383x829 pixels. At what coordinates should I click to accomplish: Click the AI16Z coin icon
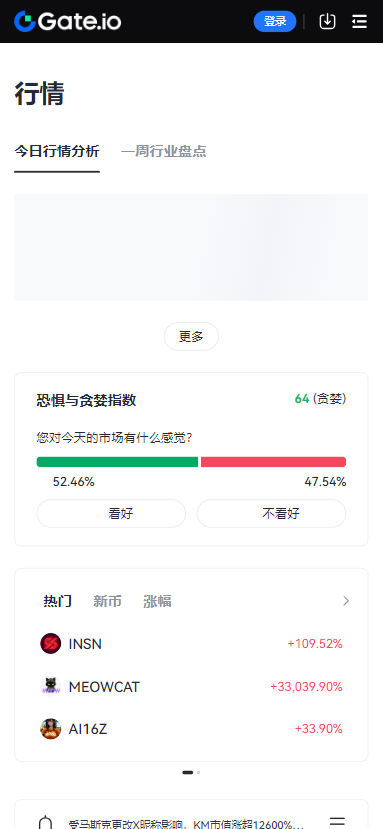51,729
